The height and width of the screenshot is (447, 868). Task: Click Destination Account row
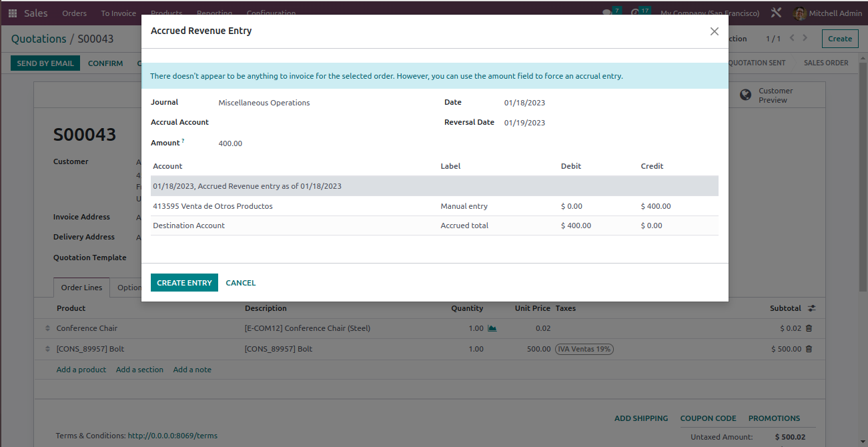tap(434, 226)
